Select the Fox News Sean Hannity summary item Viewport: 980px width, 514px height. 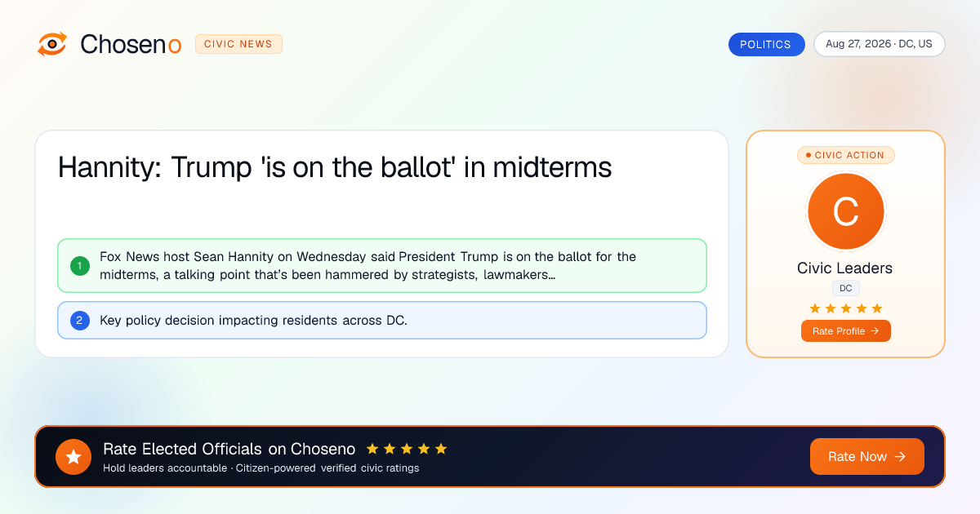(x=382, y=266)
